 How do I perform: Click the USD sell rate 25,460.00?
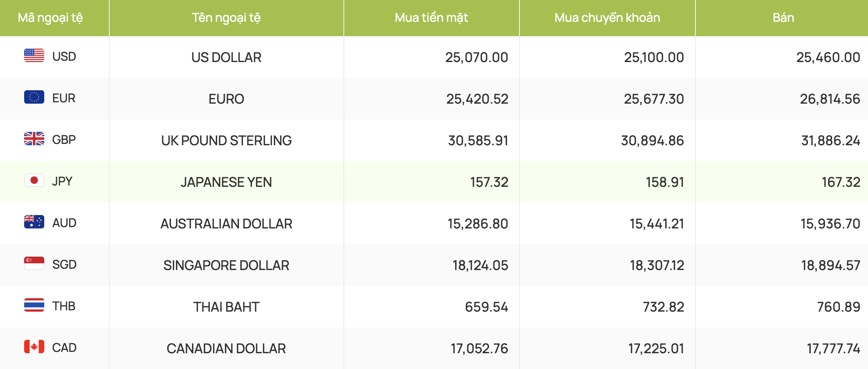click(x=828, y=57)
